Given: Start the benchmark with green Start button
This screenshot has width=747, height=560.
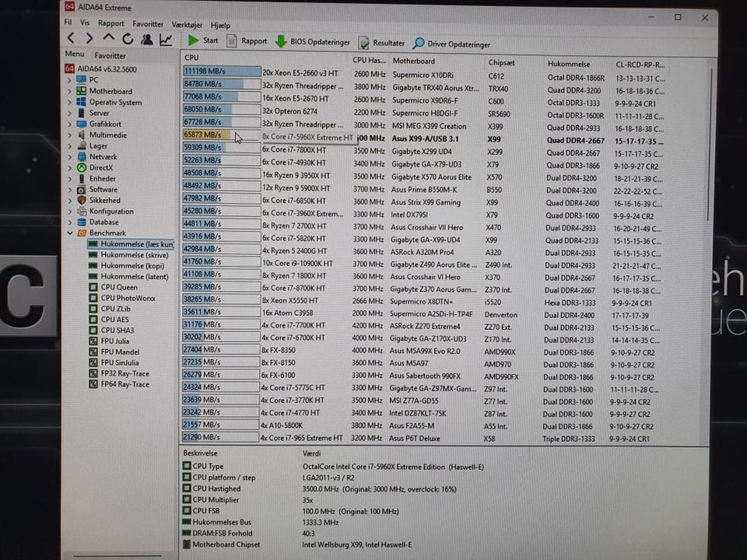Looking at the screenshot, I should [203, 40].
